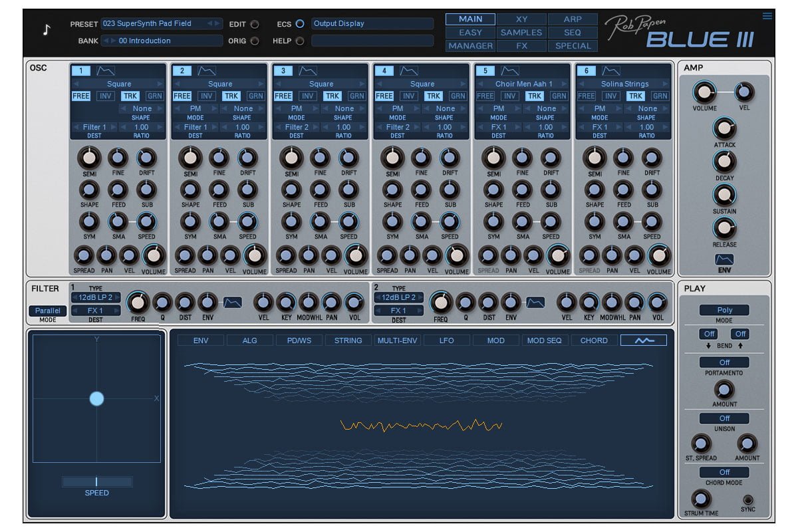The height and width of the screenshot is (532, 798).
Task: Open oscillator 5 envelope shape icon
Action: pos(510,70)
